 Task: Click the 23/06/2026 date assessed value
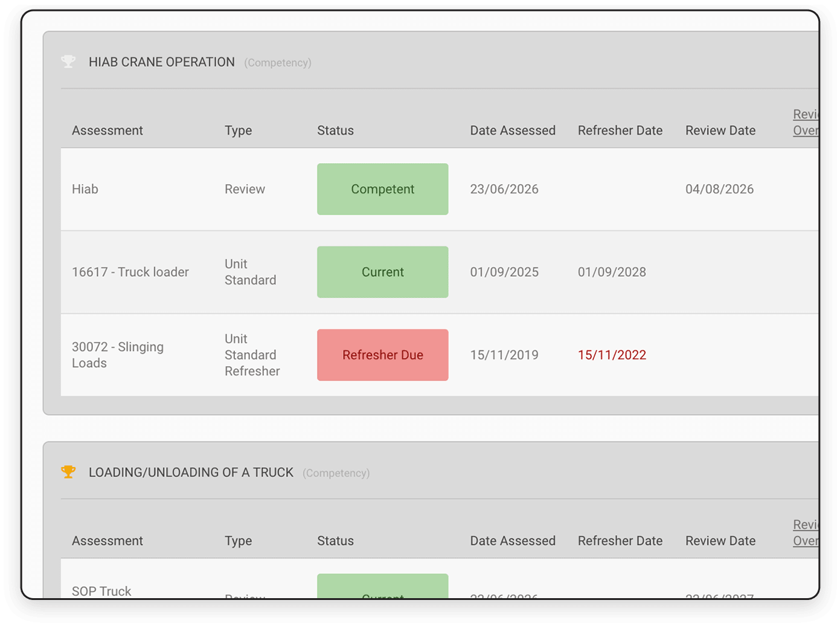(x=504, y=189)
